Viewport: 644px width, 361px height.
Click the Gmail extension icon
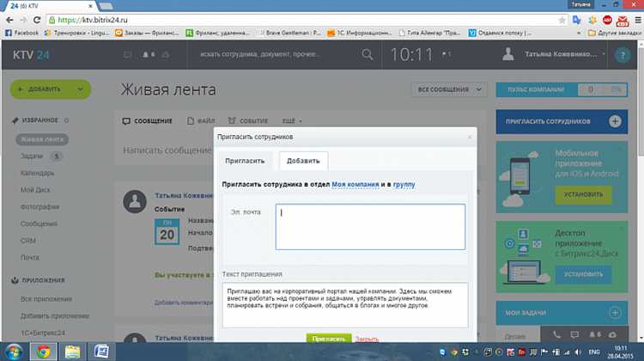coord(623,20)
